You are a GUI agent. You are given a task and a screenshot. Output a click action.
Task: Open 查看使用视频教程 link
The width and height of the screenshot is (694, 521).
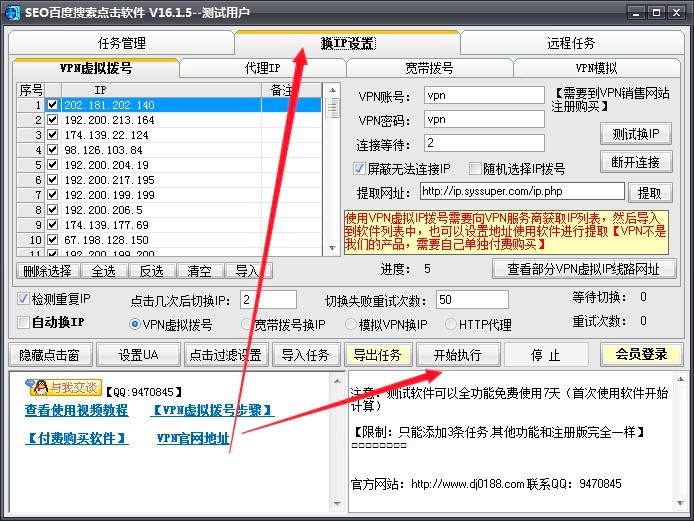(x=76, y=410)
